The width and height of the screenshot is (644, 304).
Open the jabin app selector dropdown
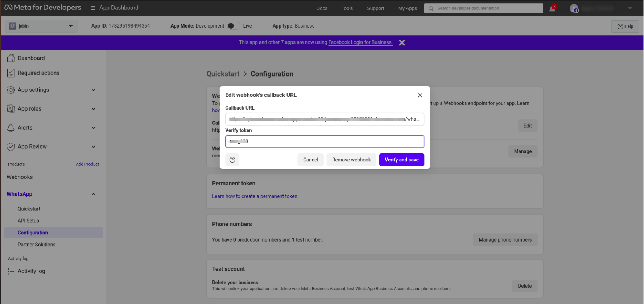(x=41, y=26)
